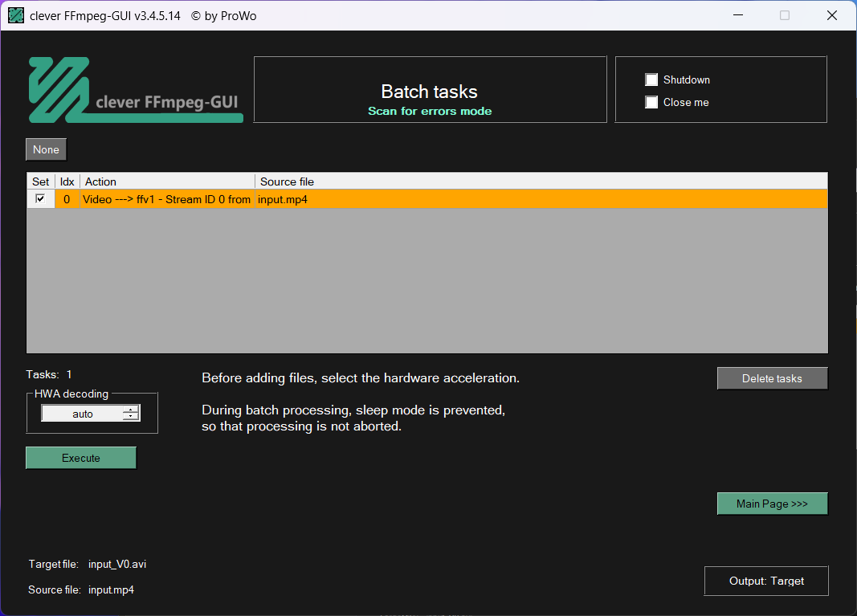The width and height of the screenshot is (857, 616).
Task: Click the Scan for errors mode text
Action: point(430,111)
